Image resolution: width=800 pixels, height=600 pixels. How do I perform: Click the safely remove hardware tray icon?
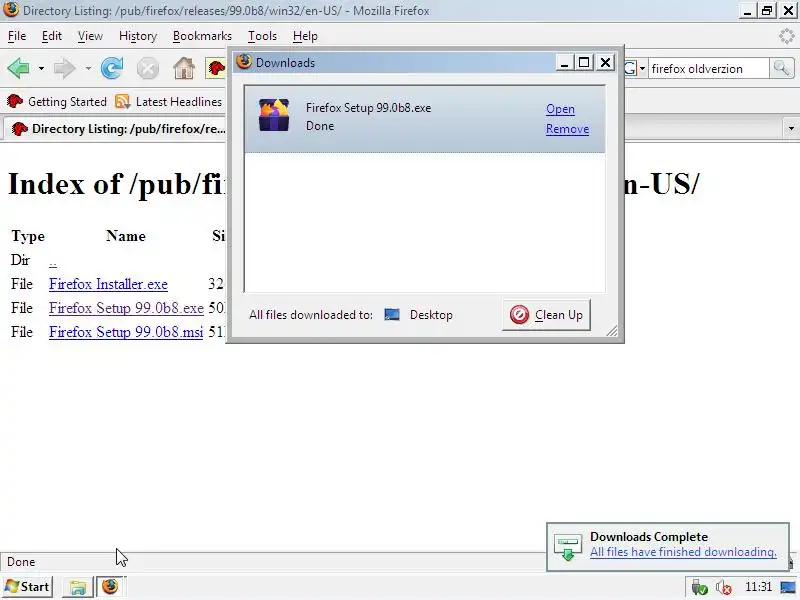[x=699, y=587]
